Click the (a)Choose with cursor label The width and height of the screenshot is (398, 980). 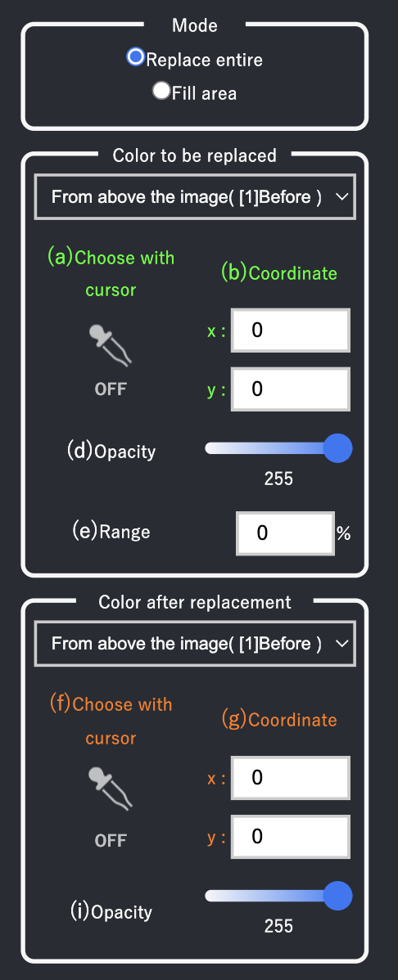(x=111, y=274)
